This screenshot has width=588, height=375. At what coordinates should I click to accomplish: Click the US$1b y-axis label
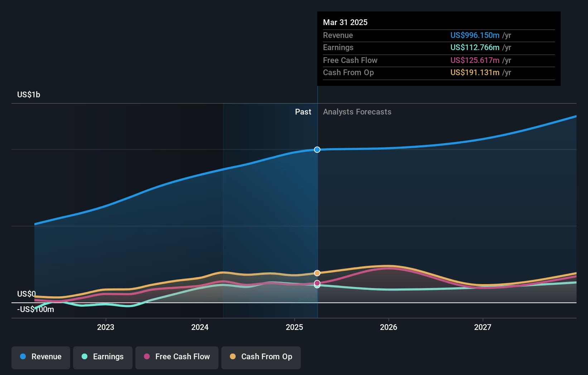[x=29, y=94]
